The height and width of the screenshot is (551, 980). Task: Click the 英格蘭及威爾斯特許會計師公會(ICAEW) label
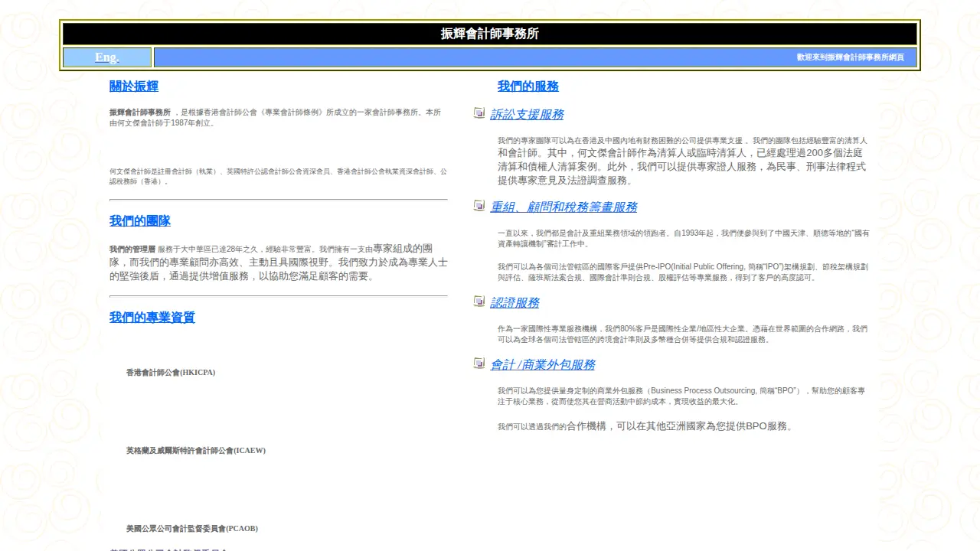coord(196,451)
